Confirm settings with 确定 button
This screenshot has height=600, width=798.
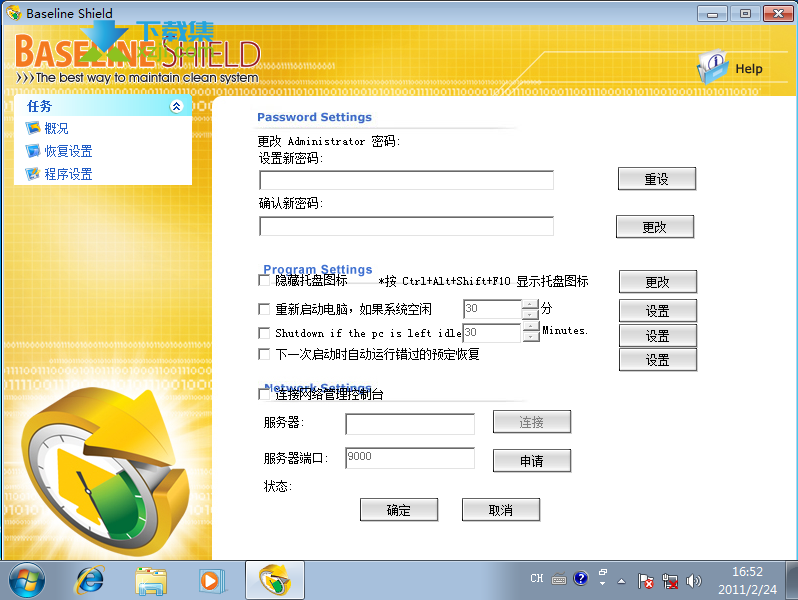(399, 510)
